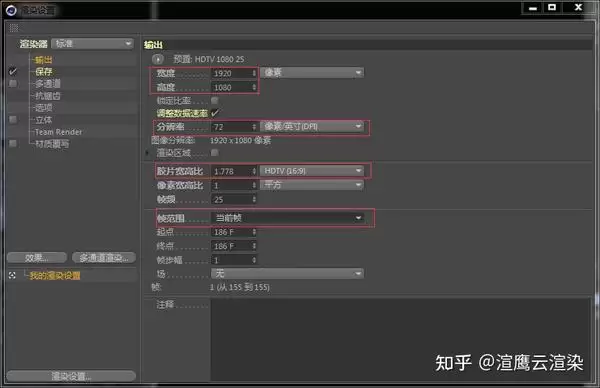This screenshot has height=388, width=600.
Task: Open the 像素 unit dropdown for width
Action: (x=312, y=73)
